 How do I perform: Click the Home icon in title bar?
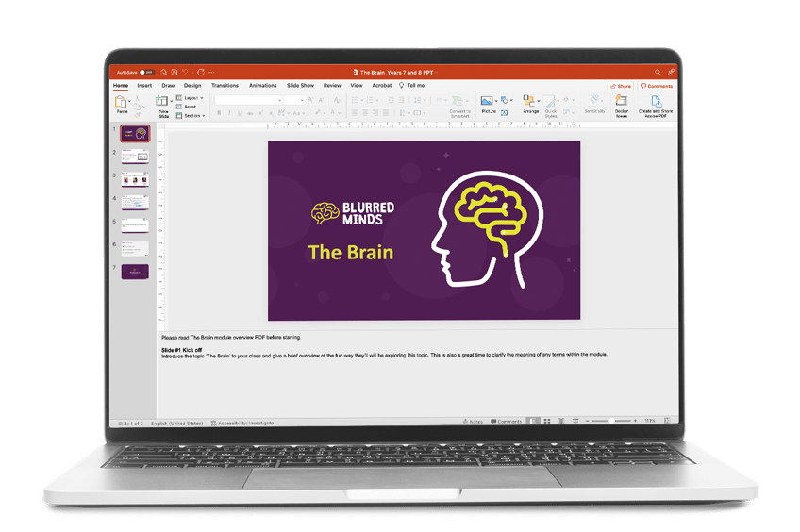tap(163, 73)
